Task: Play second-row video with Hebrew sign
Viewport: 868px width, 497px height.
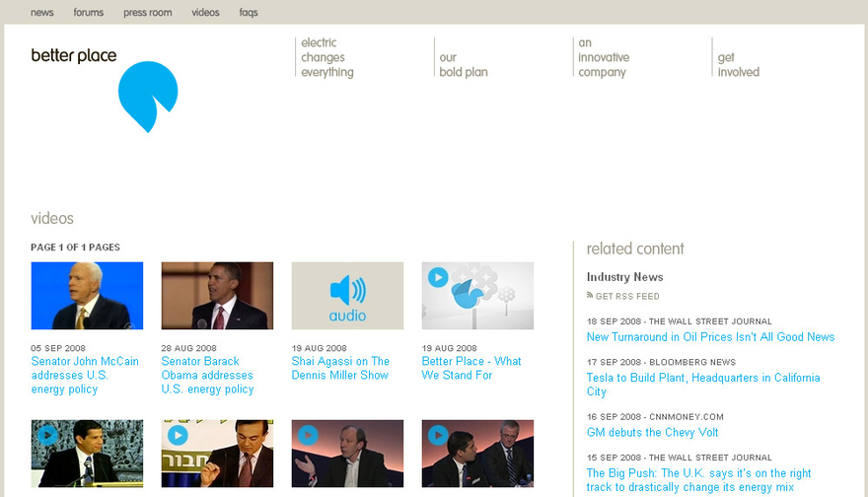Action: click(x=217, y=454)
